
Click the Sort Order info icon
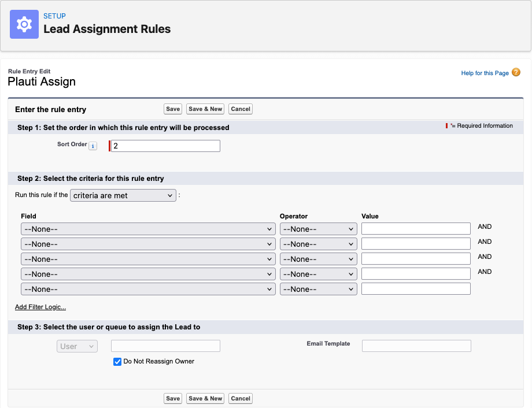[x=93, y=146]
